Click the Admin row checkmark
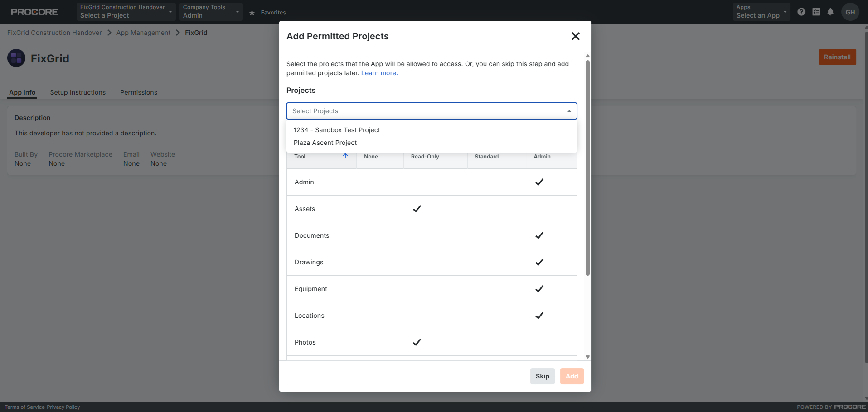 [539, 182]
